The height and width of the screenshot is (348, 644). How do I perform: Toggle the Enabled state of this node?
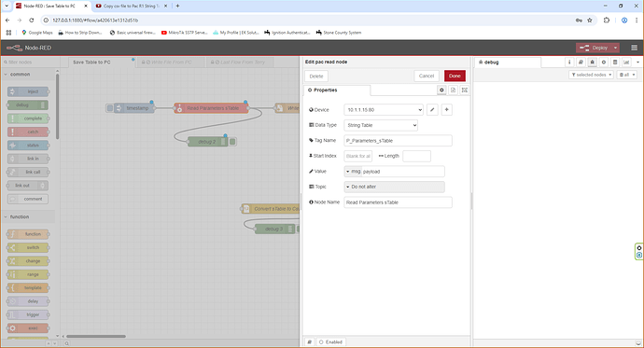330,341
